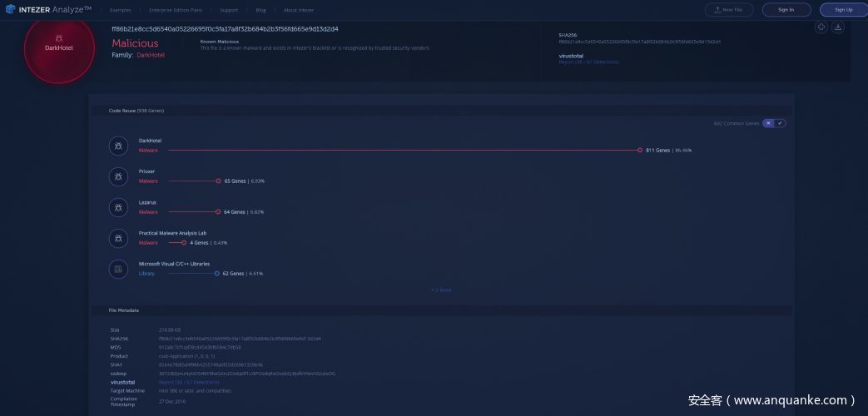Toggle the Common Genes switch
This screenshot has width=868, height=416.
tap(774, 123)
